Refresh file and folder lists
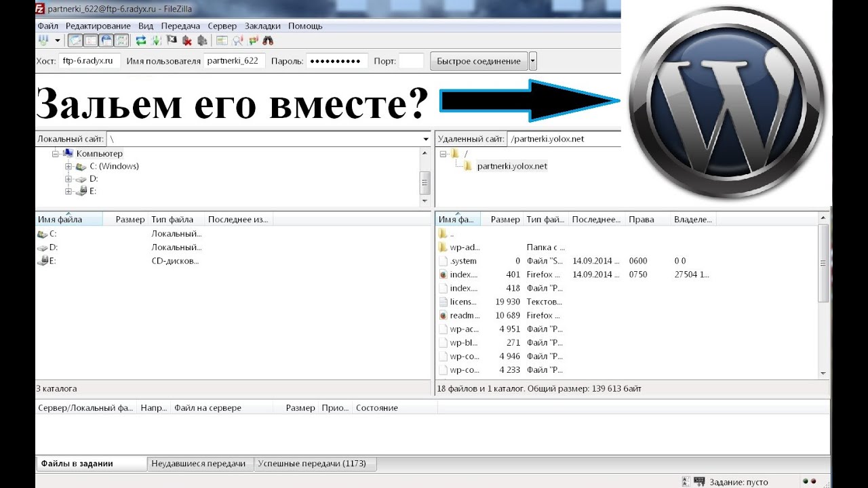868x488 pixels. (x=141, y=41)
